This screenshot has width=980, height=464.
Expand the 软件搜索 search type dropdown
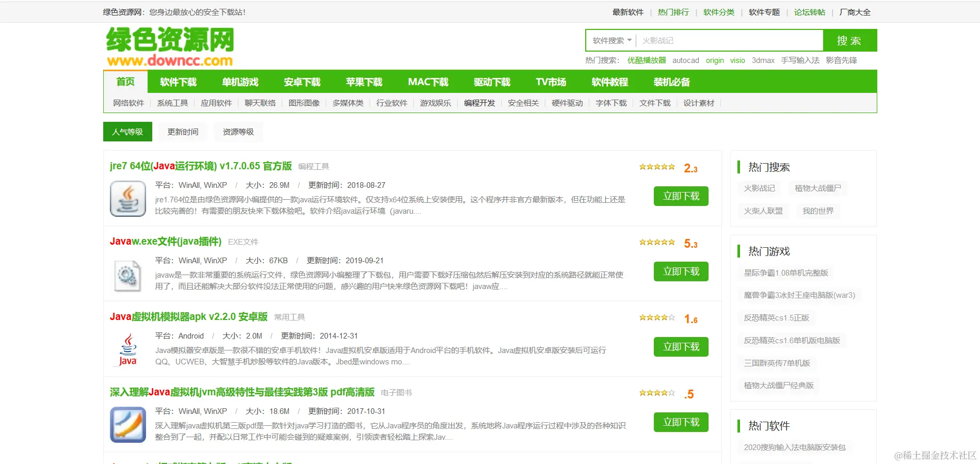(x=612, y=40)
